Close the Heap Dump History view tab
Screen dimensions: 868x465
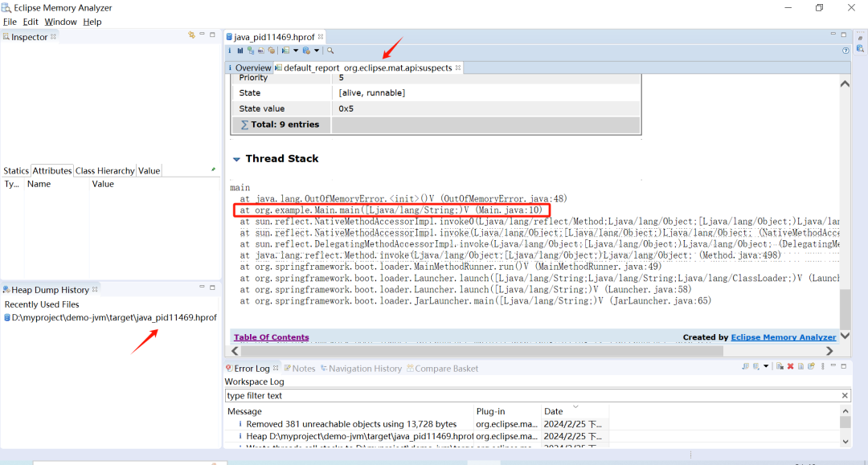95,289
